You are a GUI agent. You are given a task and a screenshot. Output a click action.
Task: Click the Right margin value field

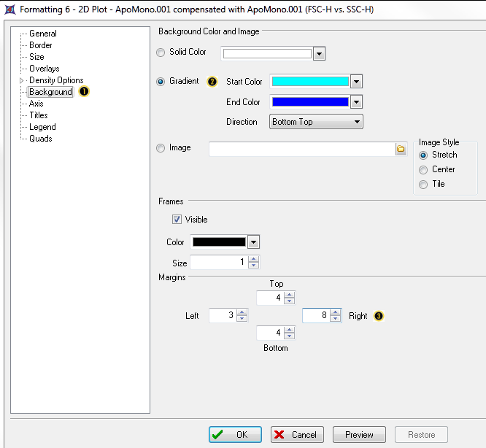pos(316,315)
